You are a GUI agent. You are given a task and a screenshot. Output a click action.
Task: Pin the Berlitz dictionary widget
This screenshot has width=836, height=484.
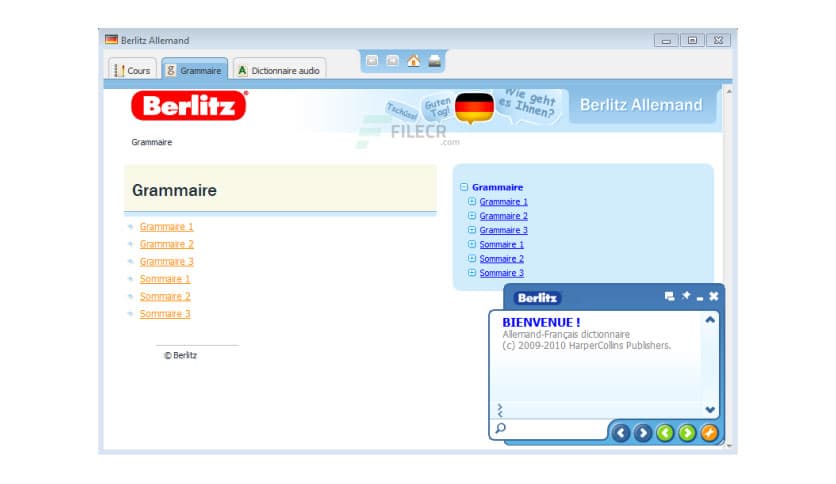[x=686, y=295]
